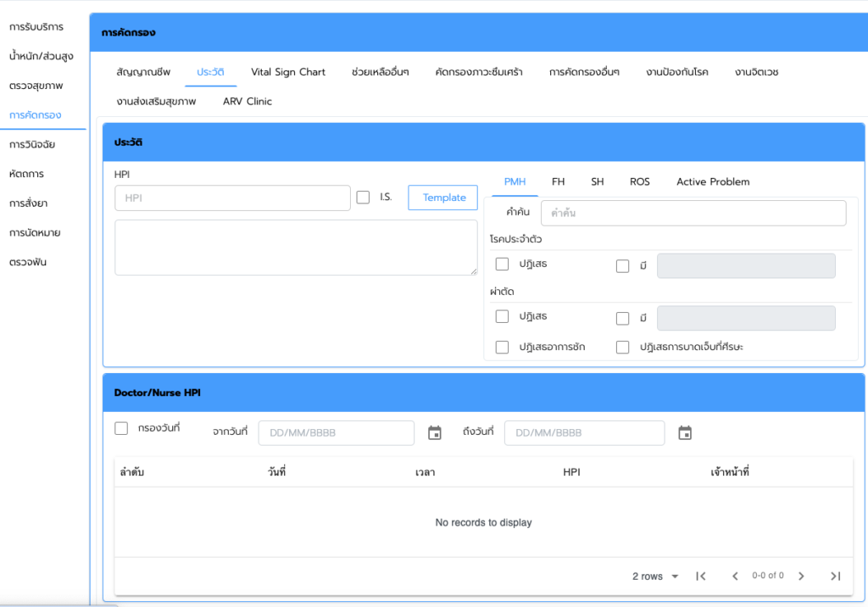Open the ARV Clinic tab
868x607 pixels.
(248, 102)
